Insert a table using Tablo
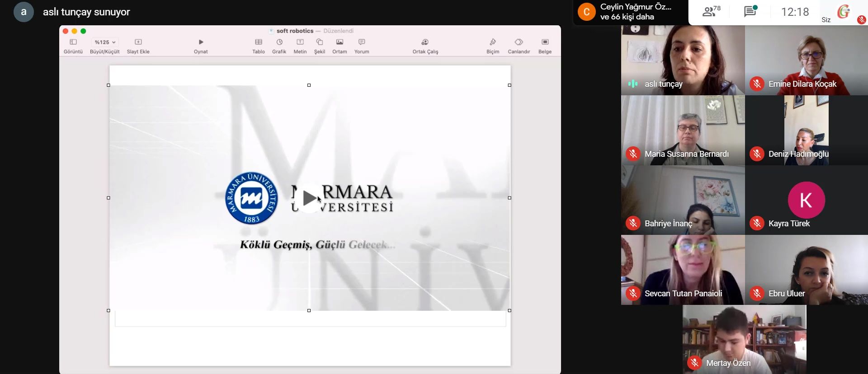 point(259,46)
